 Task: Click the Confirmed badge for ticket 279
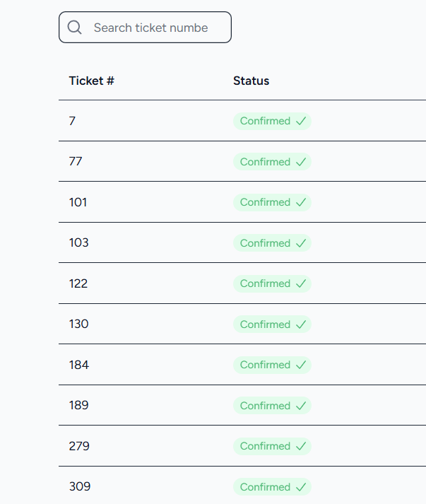(x=272, y=447)
